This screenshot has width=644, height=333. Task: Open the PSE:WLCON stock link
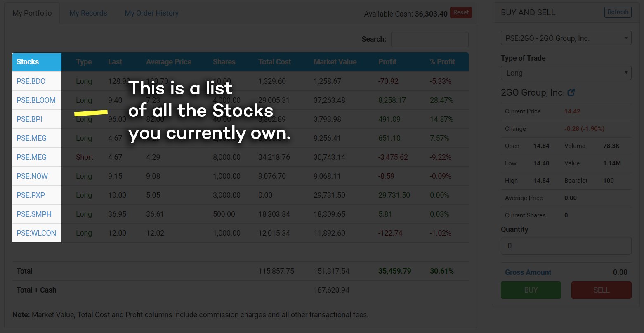click(x=36, y=233)
